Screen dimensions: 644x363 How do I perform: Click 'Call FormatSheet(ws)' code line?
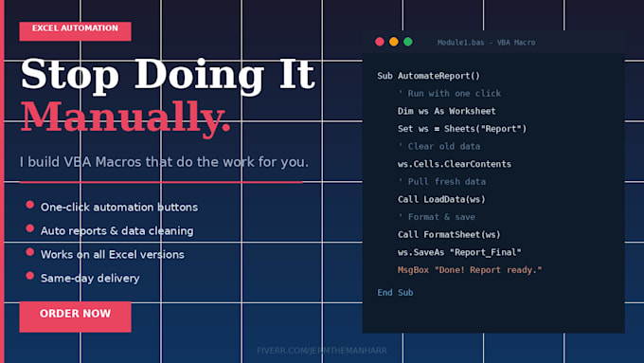[449, 234]
